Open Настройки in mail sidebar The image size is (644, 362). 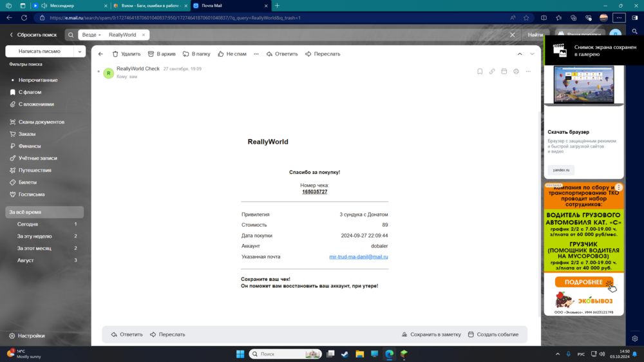point(27,336)
